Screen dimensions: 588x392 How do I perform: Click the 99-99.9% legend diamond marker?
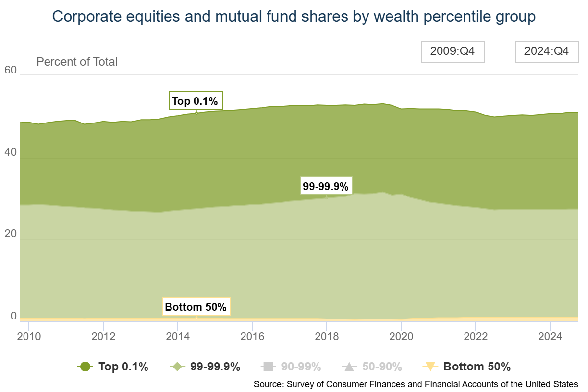177,367
